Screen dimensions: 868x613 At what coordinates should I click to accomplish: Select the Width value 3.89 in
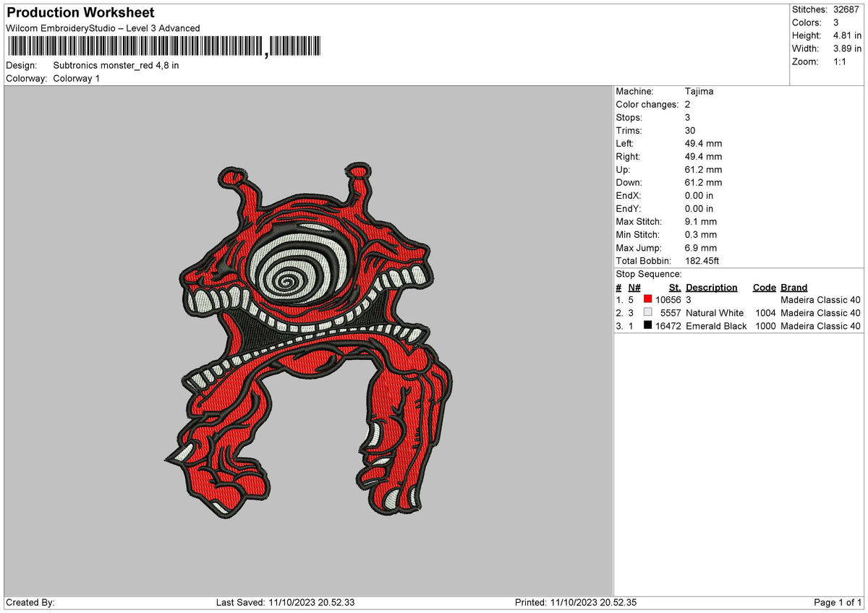pyautogui.click(x=847, y=48)
